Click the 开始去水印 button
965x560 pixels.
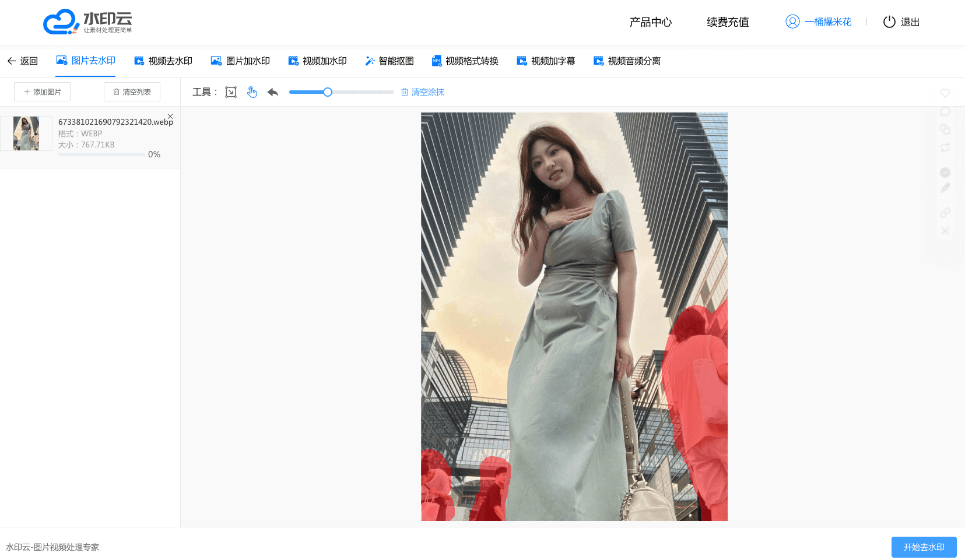click(x=924, y=547)
